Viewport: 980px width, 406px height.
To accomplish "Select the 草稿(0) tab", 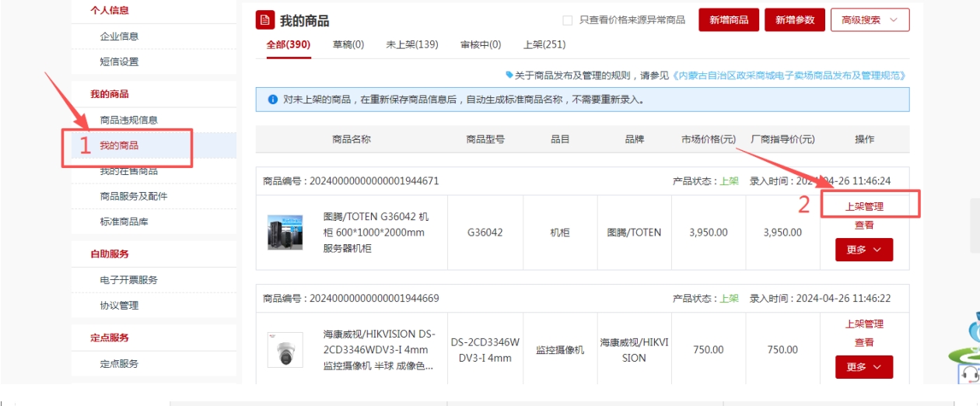I will [348, 44].
